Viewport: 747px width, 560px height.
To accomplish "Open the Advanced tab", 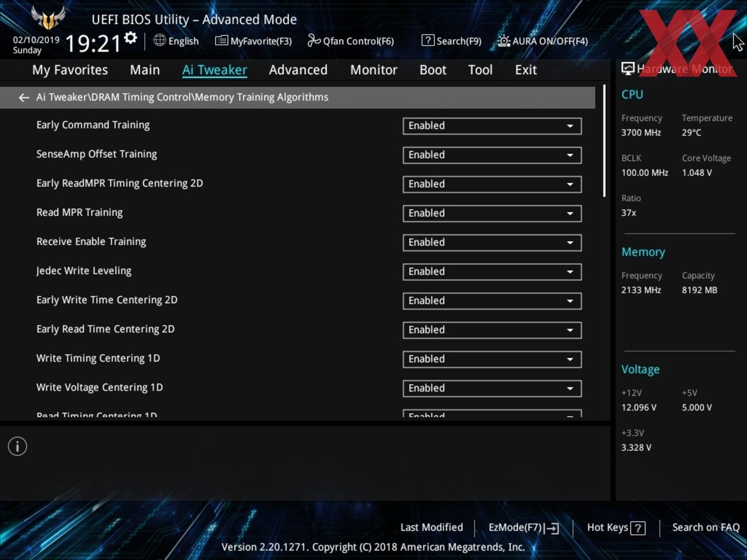I will (x=298, y=70).
